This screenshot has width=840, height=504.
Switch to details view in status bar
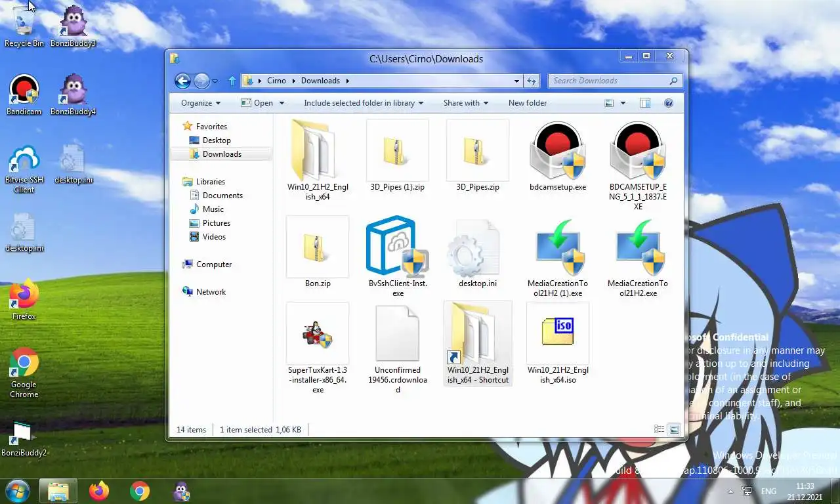660,429
